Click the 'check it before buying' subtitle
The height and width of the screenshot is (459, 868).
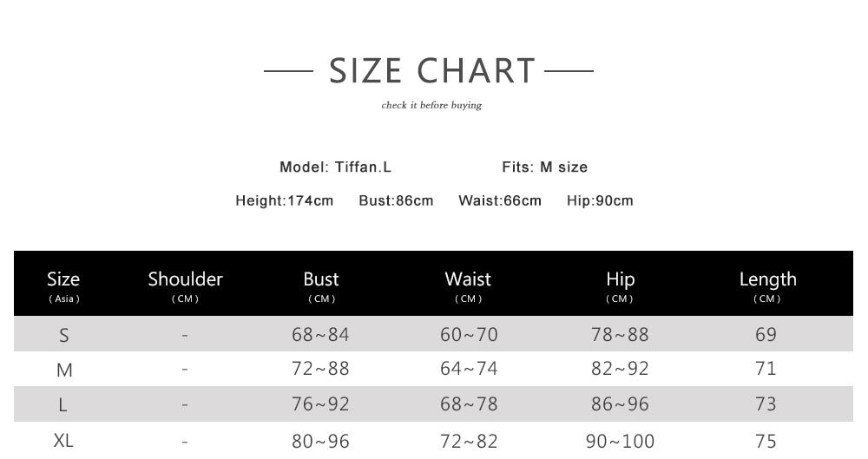(431, 106)
